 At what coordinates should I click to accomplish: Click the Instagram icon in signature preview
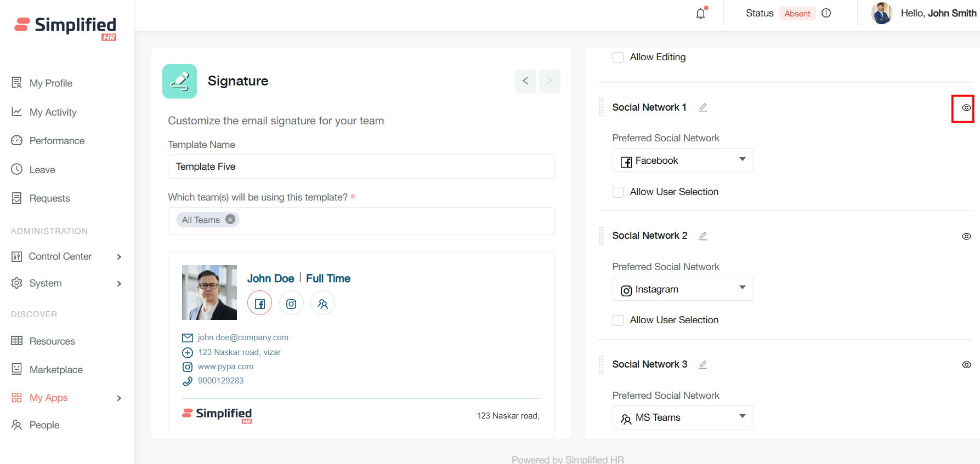point(291,303)
